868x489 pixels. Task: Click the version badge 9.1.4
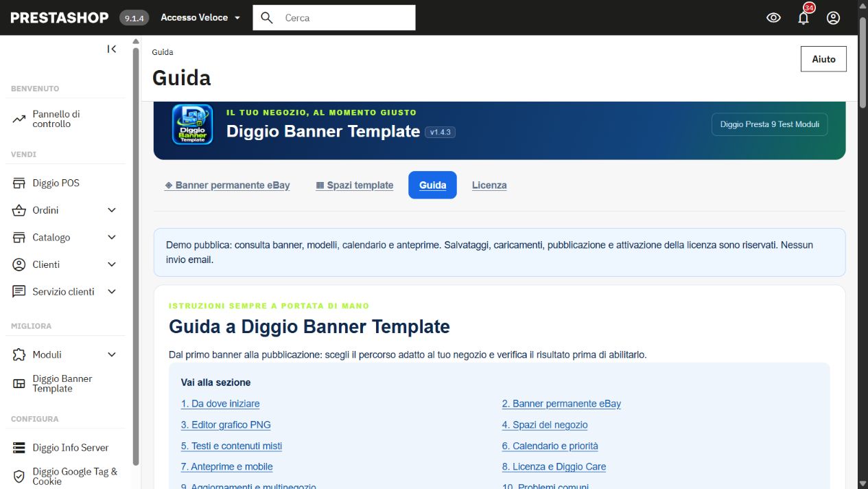[134, 19]
